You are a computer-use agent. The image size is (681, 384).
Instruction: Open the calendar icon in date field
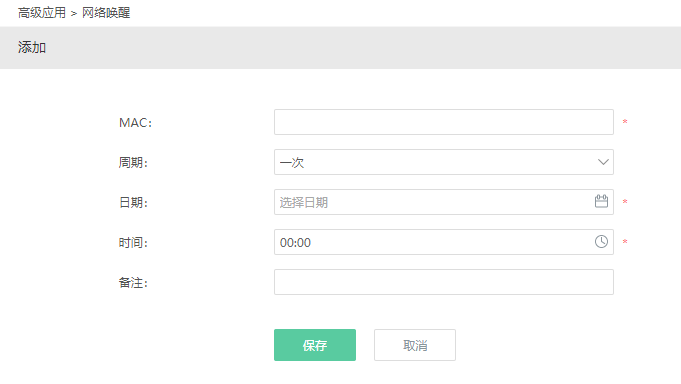601,201
